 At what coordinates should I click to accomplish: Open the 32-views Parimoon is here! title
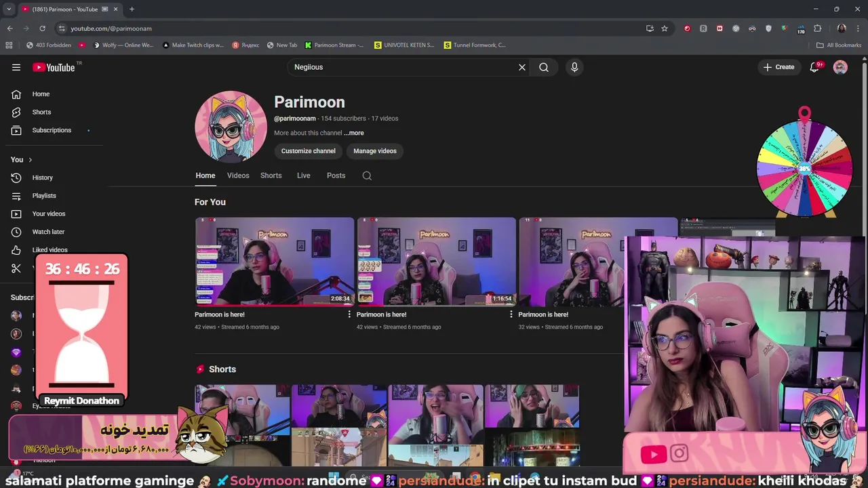543,314
